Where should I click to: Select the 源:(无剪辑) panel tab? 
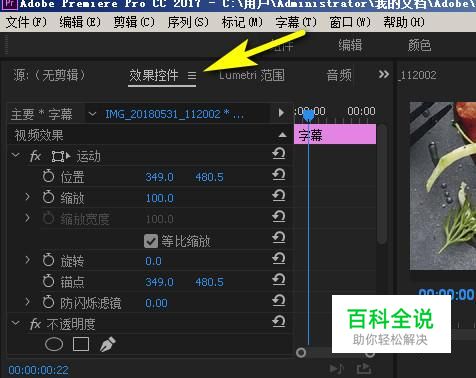click(49, 75)
